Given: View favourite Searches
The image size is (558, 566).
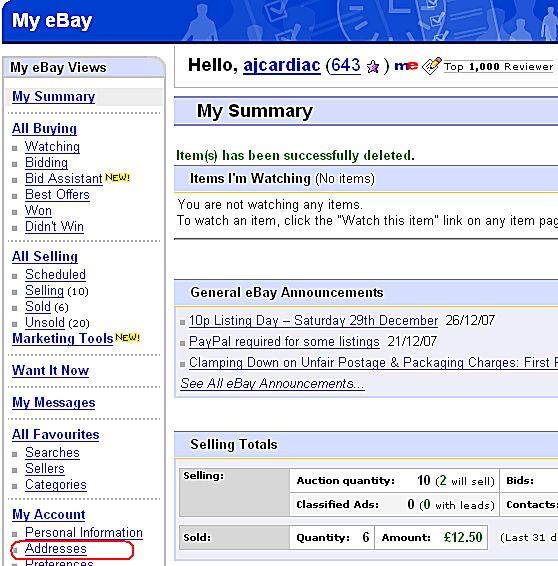Looking at the screenshot, I should [52, 453].
